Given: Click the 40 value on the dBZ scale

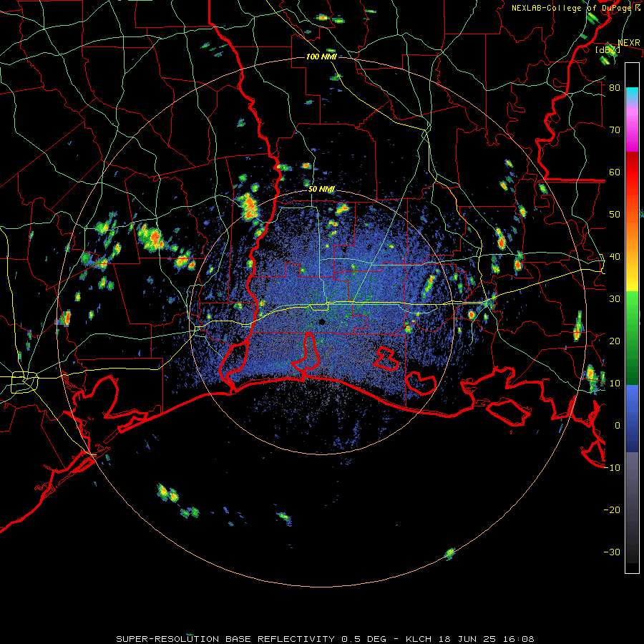Looking at the screenshot, I should pos(615,257).
